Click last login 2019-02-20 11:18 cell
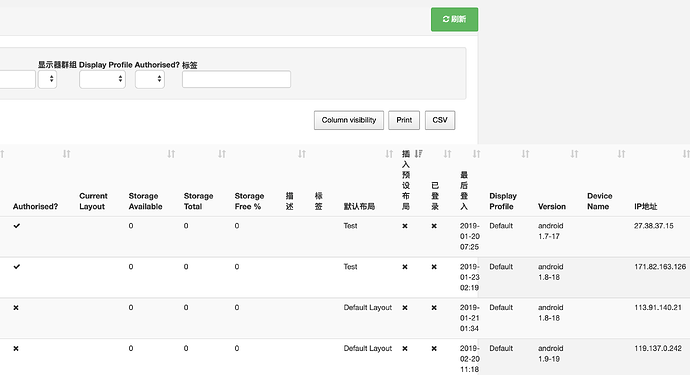This screenshot has height=375, width=690. pos(470,359)
